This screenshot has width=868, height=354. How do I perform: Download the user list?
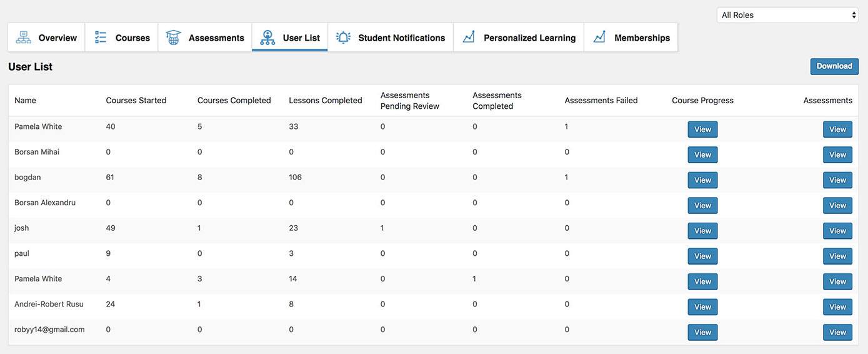click(x=834, y=66)
